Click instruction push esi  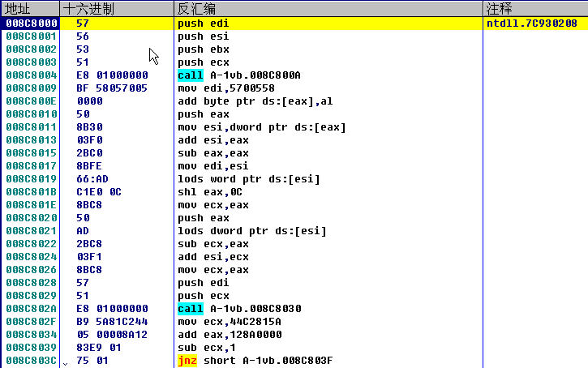203,36
